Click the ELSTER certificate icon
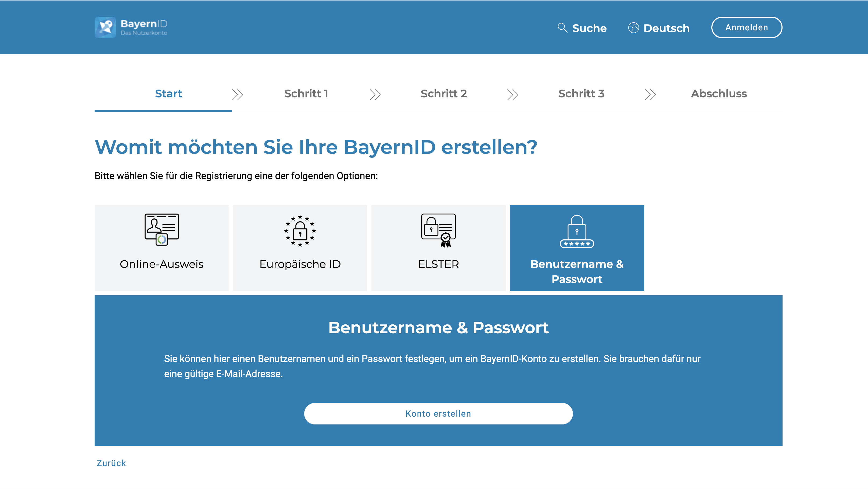 (438, 230)
